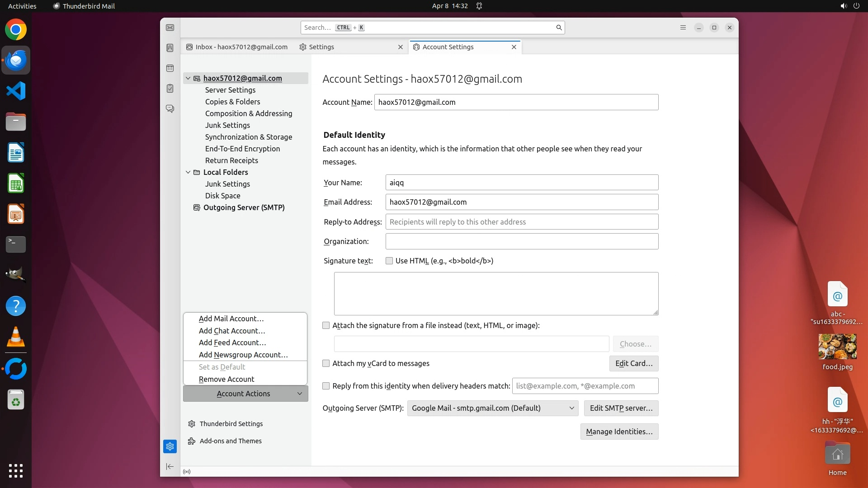
Task: Open the Outgoing Server SMTP dropdown
Action: [x=492, y=408]
